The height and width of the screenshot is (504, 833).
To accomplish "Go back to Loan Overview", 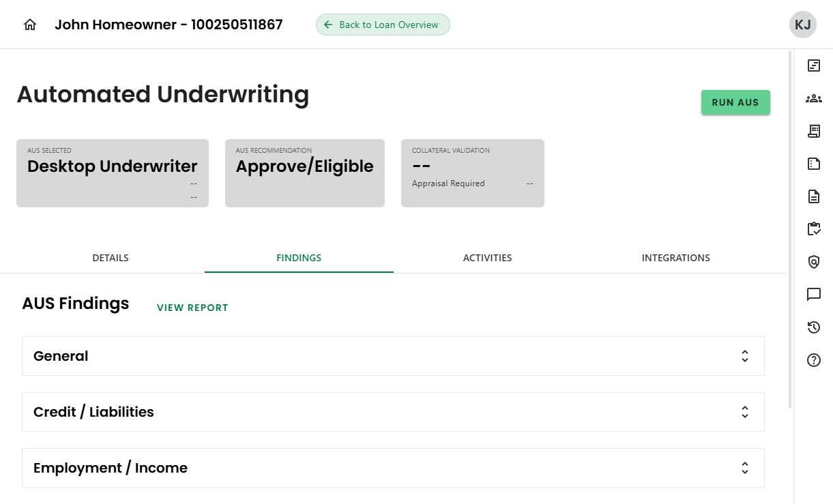I will [382, 25].
